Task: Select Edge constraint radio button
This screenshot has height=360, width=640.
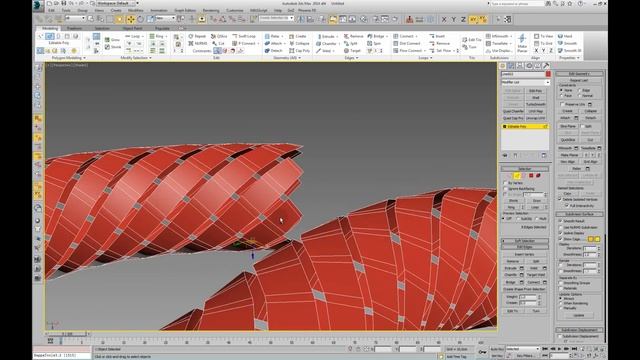Action: (x=580, y=90)
